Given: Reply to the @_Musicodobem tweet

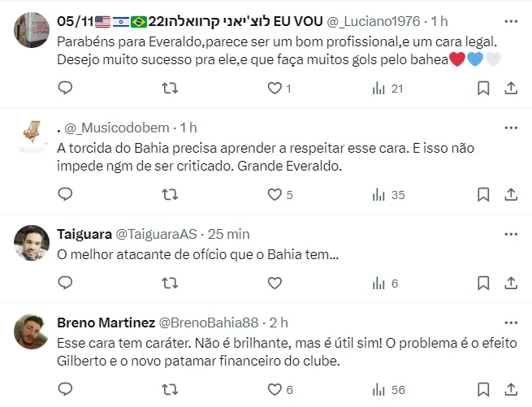Looking at the screenshot, I should (x=66, y=195).
